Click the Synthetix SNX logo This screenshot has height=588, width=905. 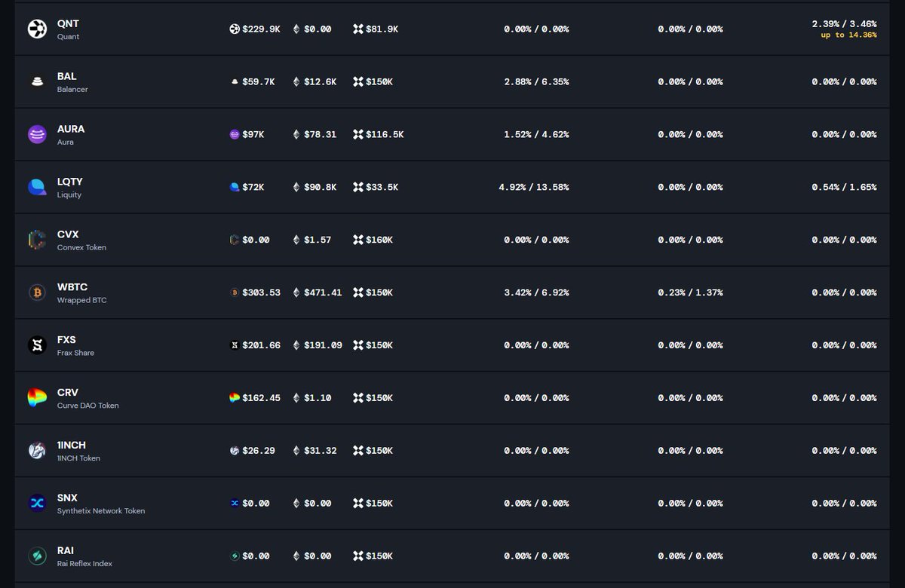[x=37, y=504]
